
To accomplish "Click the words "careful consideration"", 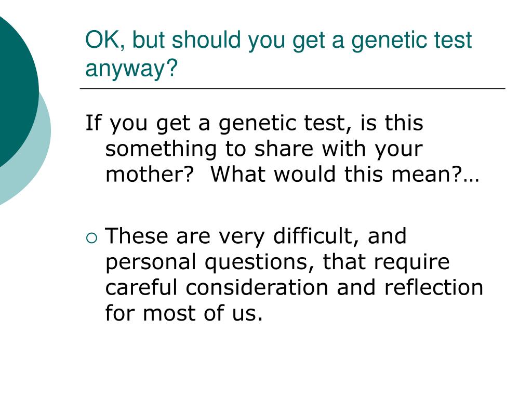I will (217, 287).
